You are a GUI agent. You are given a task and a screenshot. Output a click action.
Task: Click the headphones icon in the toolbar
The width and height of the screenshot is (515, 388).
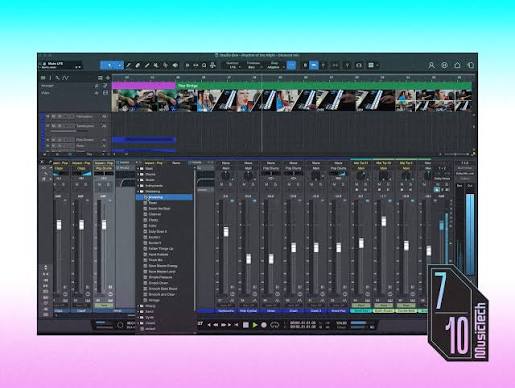(x=359, y=65)
